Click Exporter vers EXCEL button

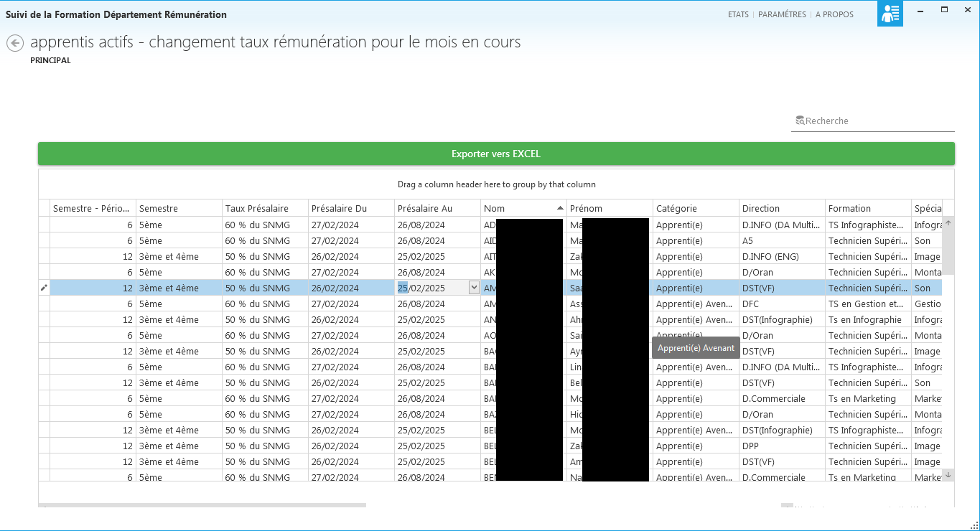click(496, 154)
